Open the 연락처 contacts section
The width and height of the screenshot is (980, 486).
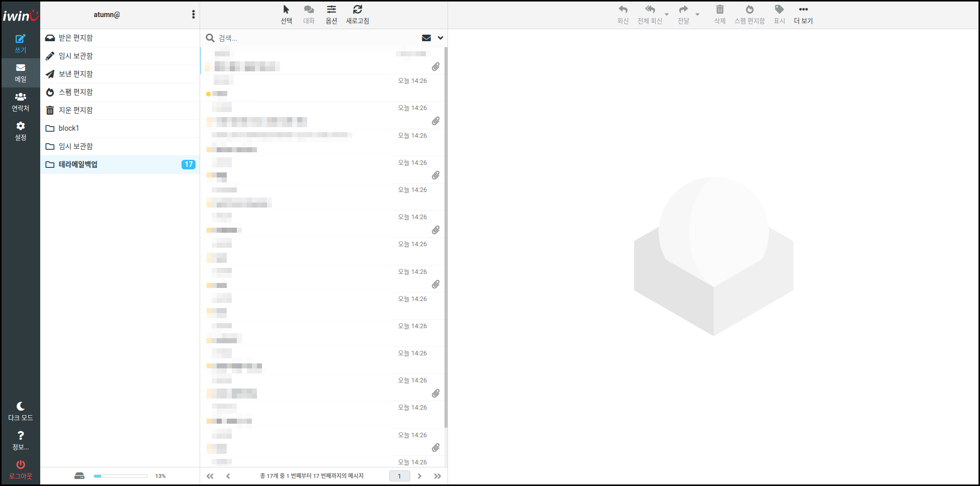tap(21, 102)
